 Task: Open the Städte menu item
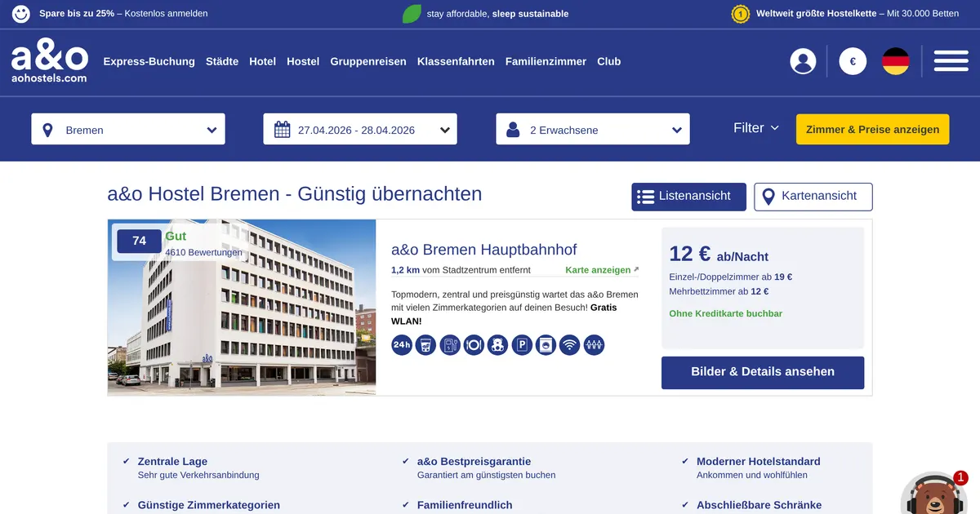[222, 61]
